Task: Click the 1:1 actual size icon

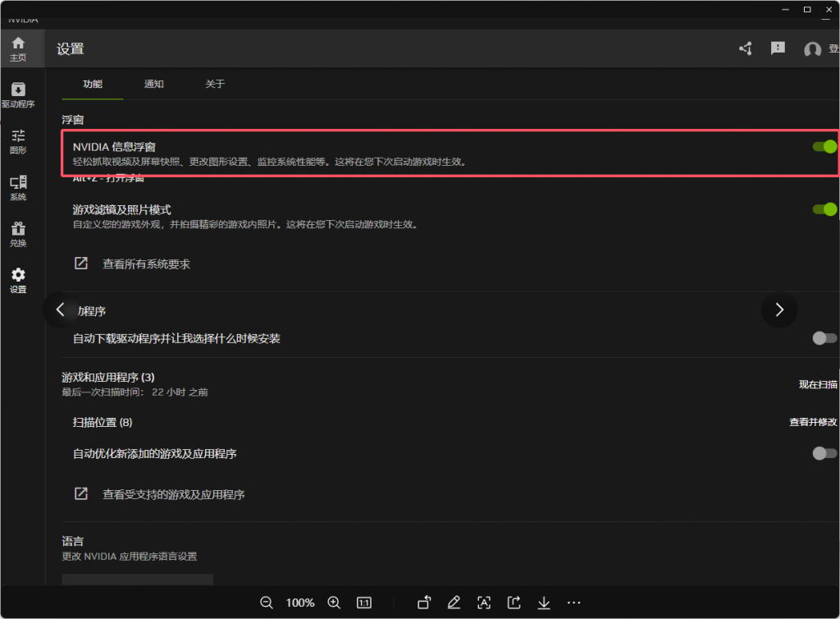Action: coord(363,603)
